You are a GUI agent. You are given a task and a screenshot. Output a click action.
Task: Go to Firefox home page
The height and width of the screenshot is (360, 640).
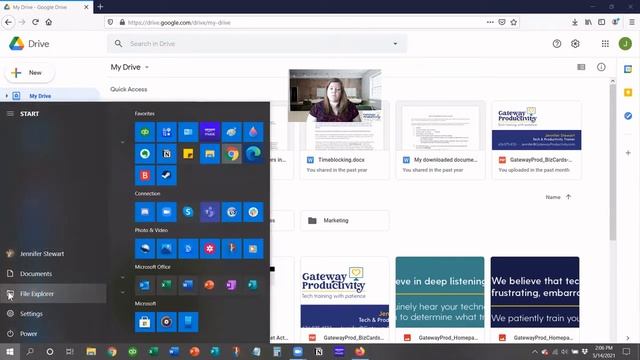[49, 22]
